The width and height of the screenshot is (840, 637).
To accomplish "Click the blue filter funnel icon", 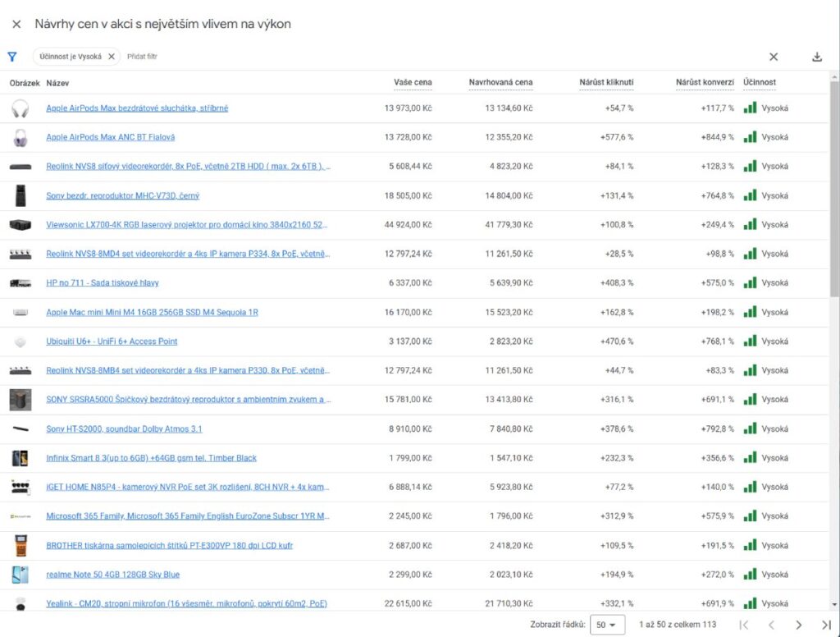I will pos(12,57).
